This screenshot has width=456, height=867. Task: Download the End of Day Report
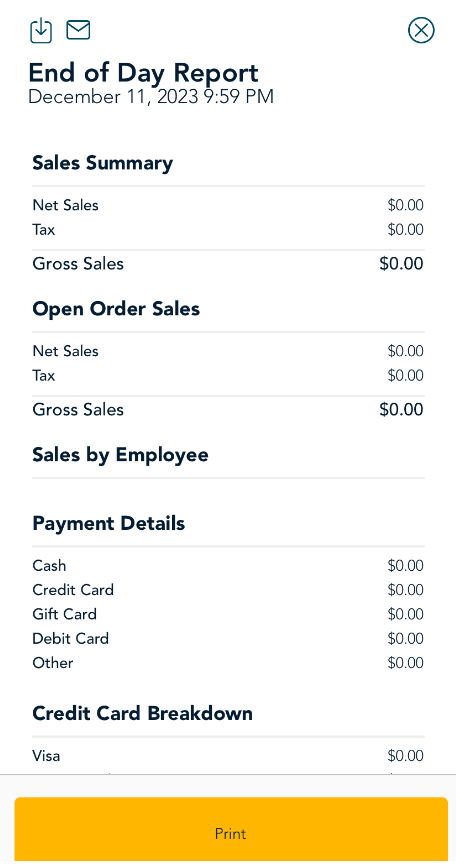[41, 30]
